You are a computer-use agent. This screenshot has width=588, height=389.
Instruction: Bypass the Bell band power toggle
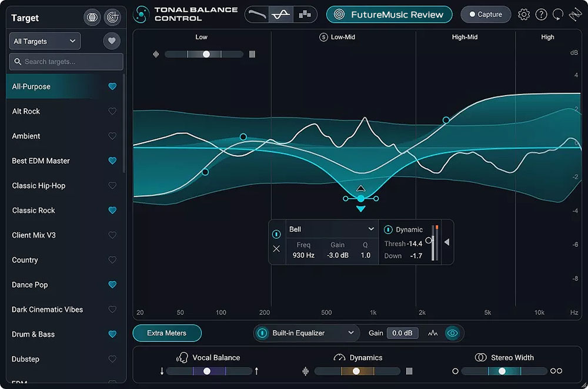click(276, 235)
